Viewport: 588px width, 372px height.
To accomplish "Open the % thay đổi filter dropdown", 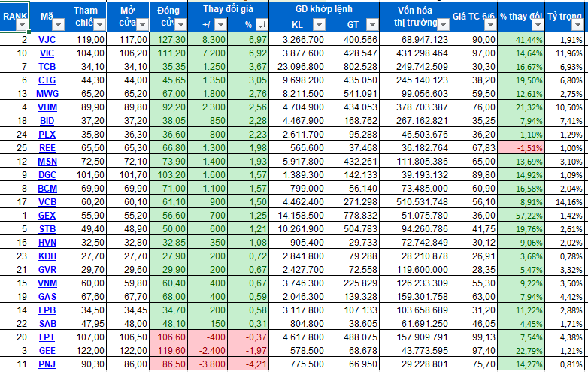I will click(x=538, y=25).
